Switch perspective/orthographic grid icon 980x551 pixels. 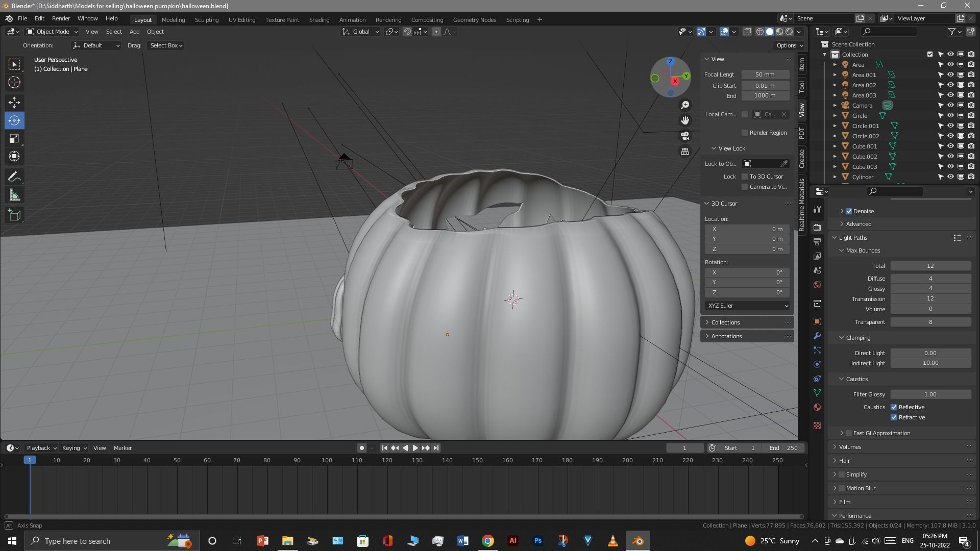tap(685, 151)
